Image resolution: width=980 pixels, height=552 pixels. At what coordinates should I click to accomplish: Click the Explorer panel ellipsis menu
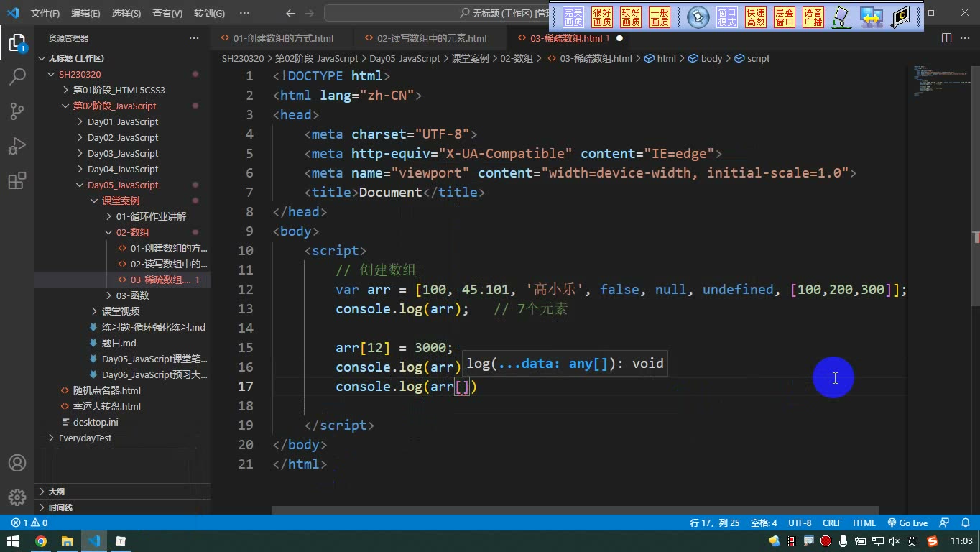(x=194, y=38)
